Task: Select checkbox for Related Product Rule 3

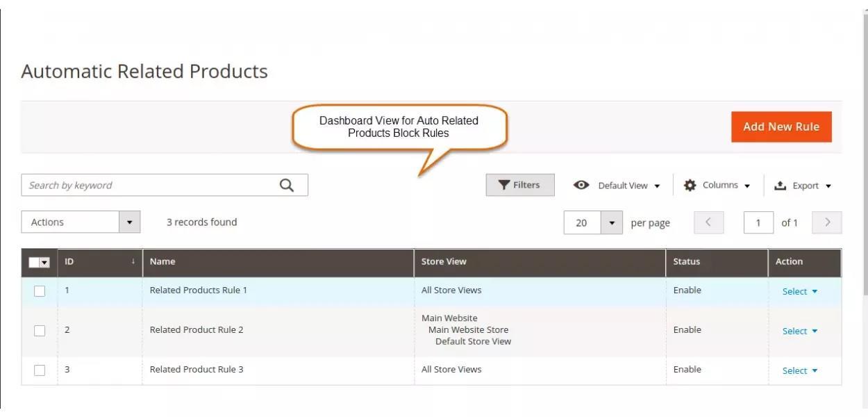Action: click(x=40, y=370)
